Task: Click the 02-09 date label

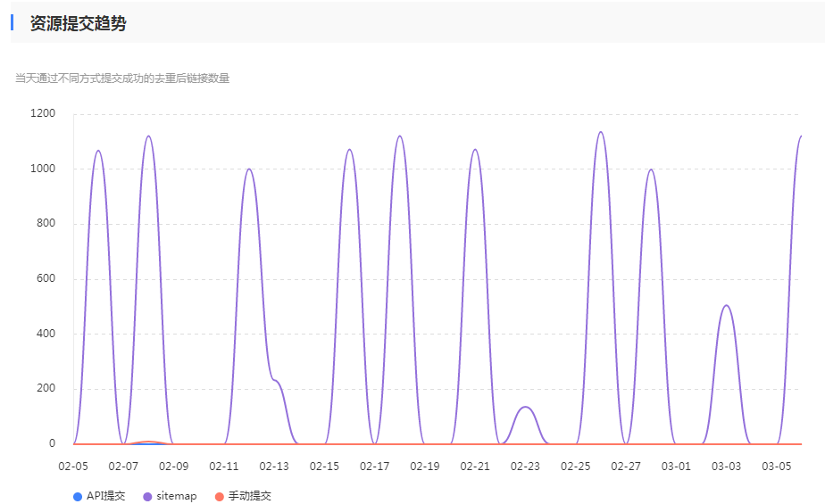Action: coord(173,467)
